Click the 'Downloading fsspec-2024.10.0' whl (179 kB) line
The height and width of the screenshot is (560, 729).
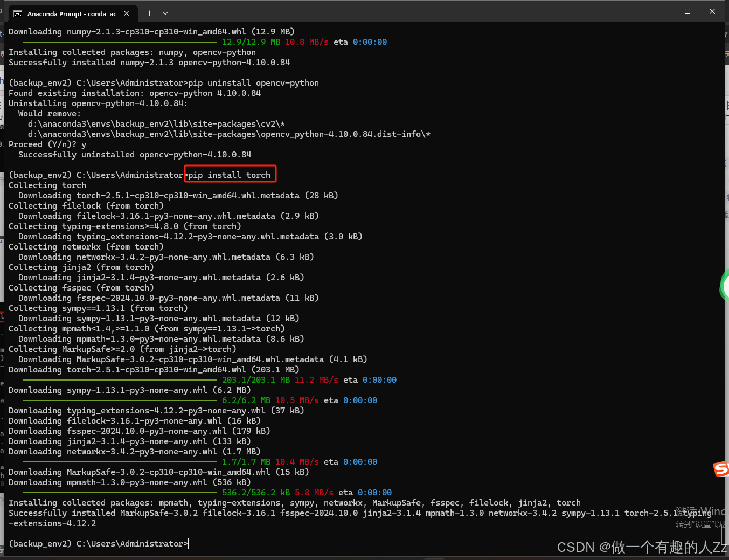[140, 431]
